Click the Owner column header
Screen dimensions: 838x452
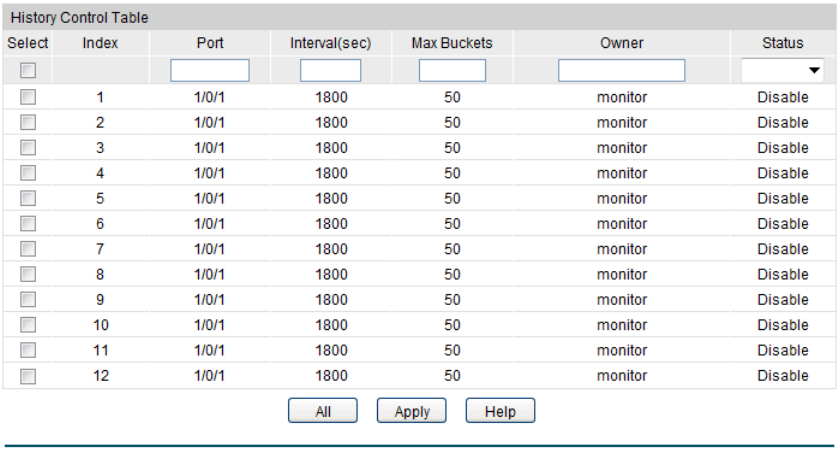click(x=622, y=43)
